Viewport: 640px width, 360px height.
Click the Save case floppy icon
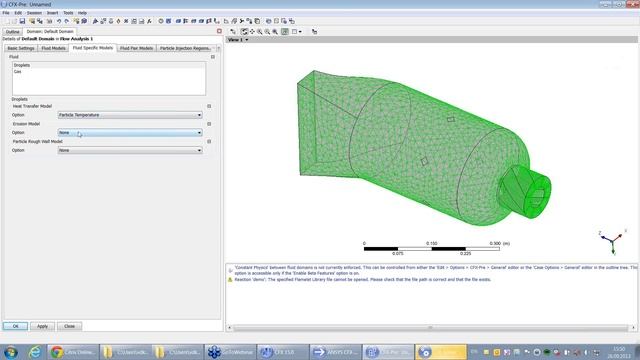pos(22,21)
